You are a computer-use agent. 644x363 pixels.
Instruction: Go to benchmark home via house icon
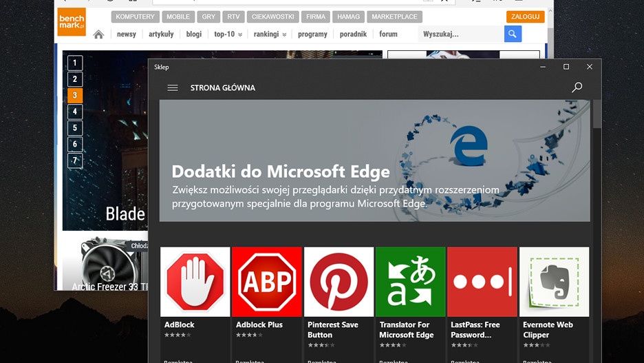coord(98,34)
